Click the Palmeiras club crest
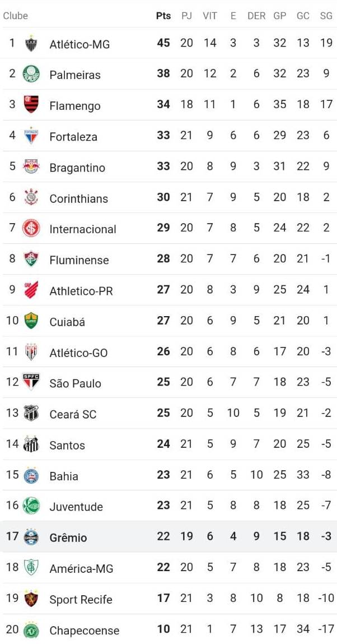337x644 pixels. pos(31,75)
